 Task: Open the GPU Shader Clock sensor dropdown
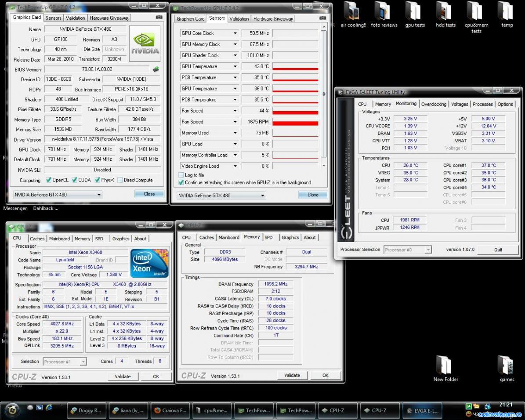click(235, 55)
